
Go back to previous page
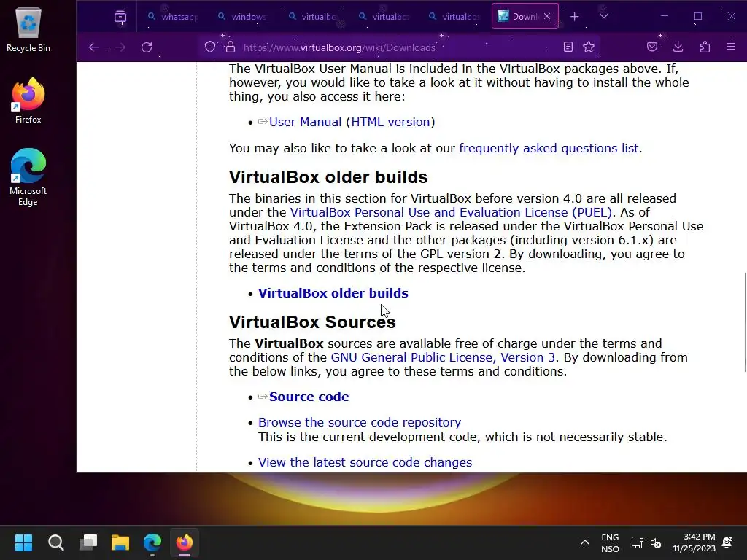click(x=94, y=47)
